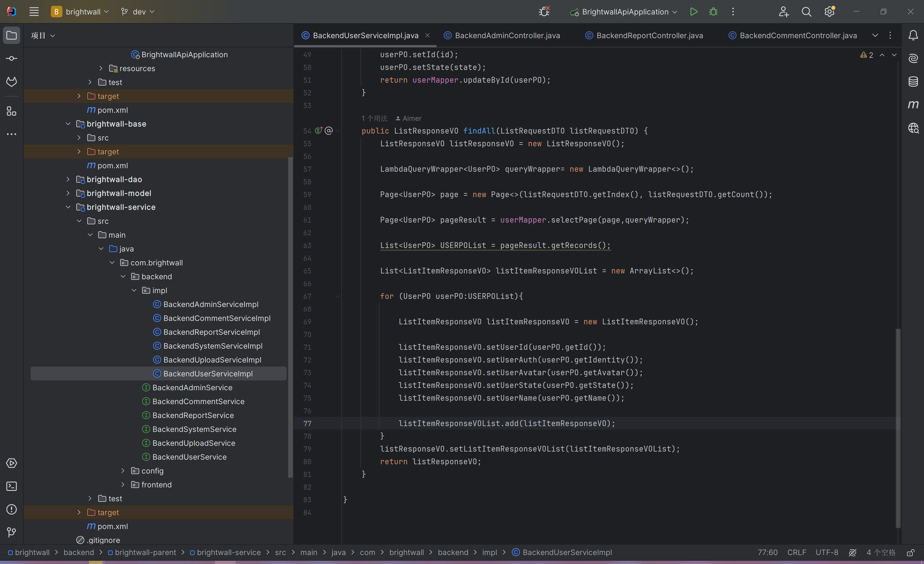The image size is (924, 564).
Task: Open dev branch dropdown
Action: point(137,12)
